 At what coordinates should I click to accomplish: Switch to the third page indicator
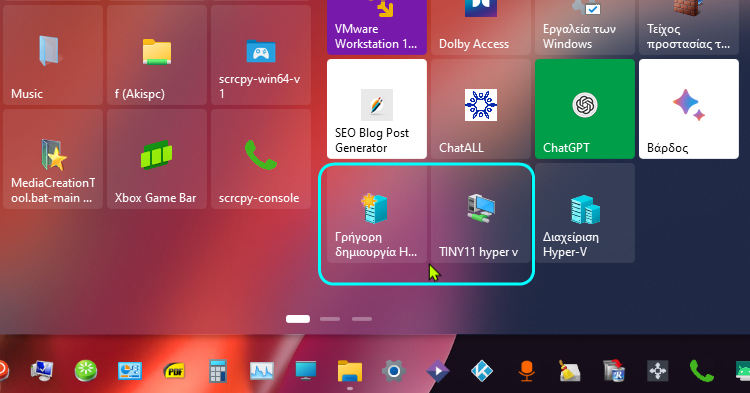362,319
